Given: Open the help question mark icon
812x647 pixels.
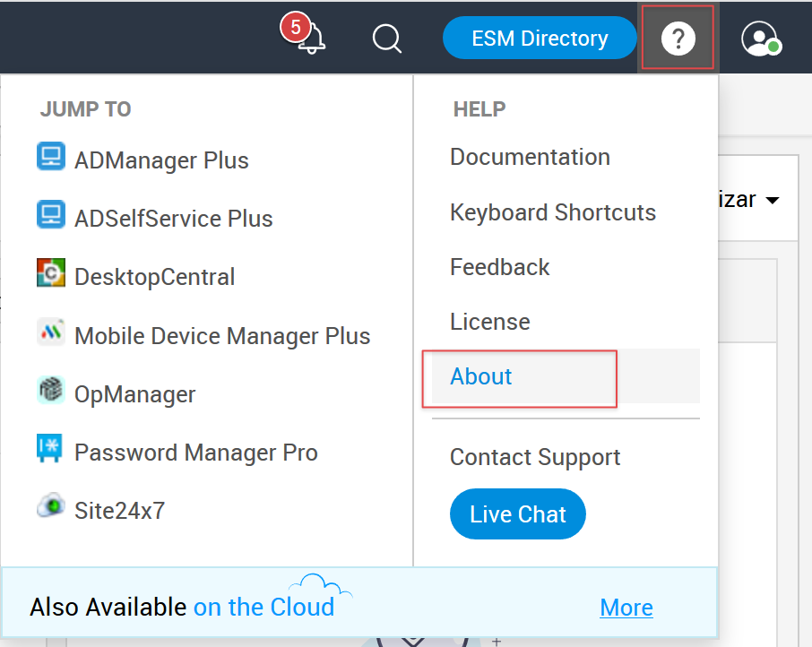Looking at the screenshot, I should (678, 39).
